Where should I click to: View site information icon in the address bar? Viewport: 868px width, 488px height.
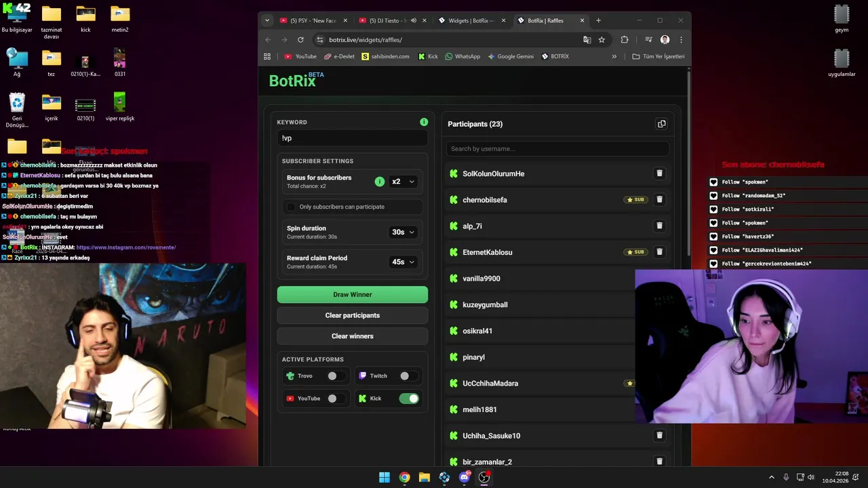point(321,40)
